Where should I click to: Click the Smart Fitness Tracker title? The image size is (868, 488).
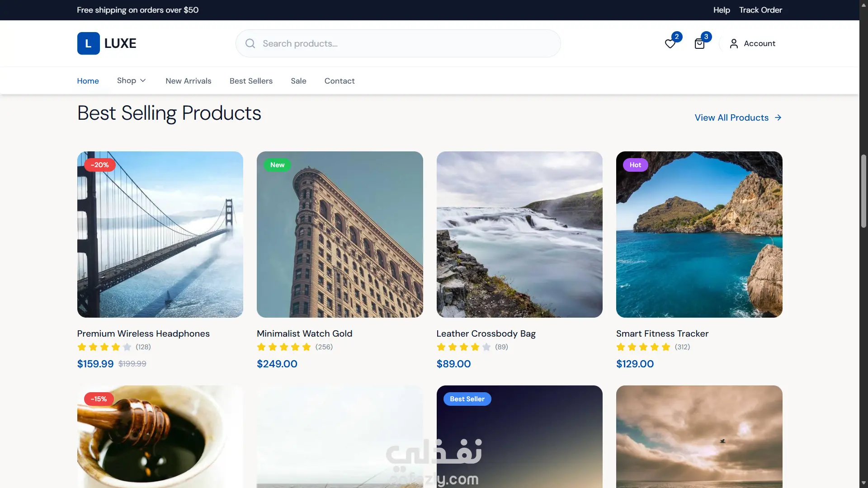click(x=662, y=333)
